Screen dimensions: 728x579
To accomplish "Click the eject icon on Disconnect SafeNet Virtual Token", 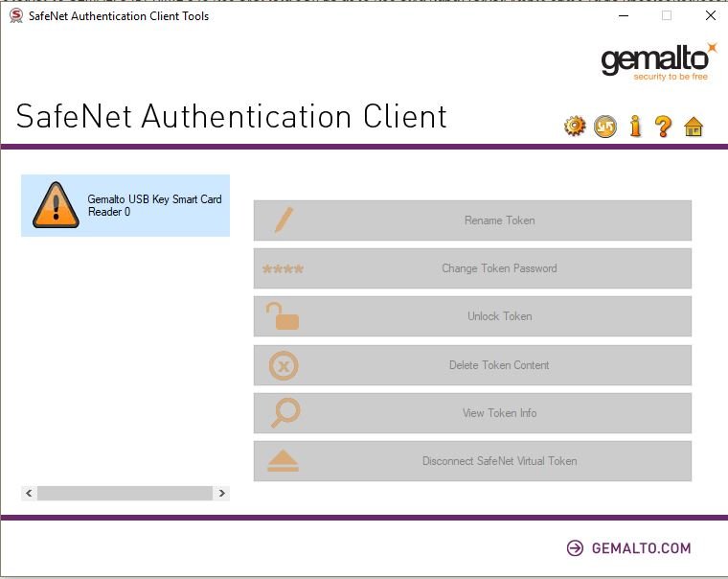I will (284, 461).
